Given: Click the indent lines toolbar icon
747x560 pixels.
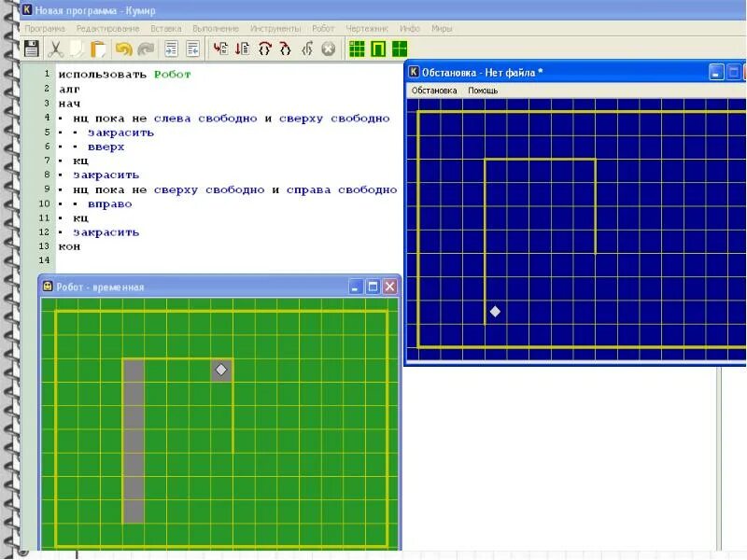Looking at the screenshot, I should 171,49.
